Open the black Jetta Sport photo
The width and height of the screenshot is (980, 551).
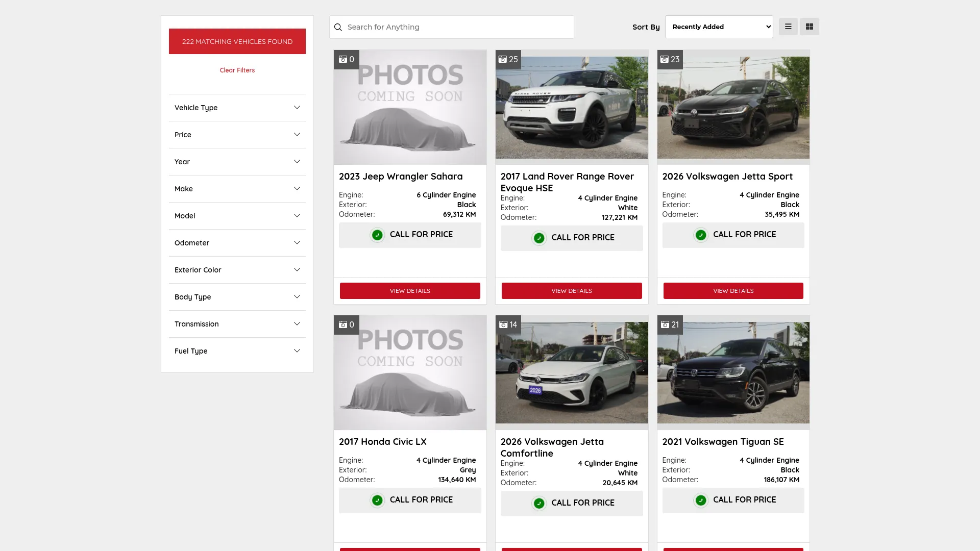(733, 107)
